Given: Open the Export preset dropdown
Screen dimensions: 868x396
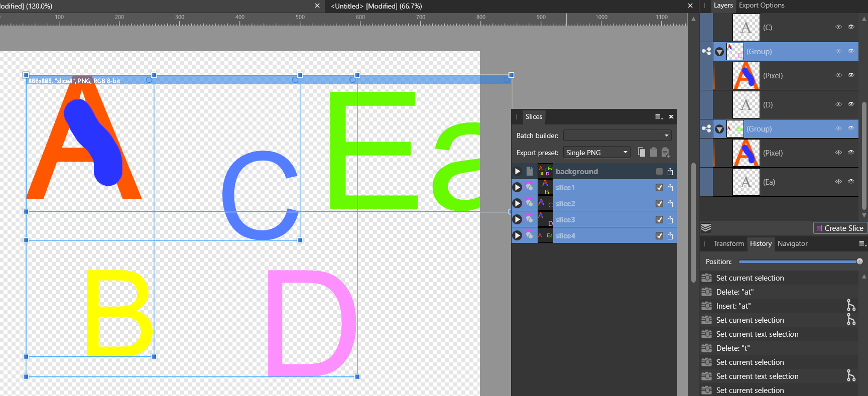Looking at the screenshot, I should point(596,153).
